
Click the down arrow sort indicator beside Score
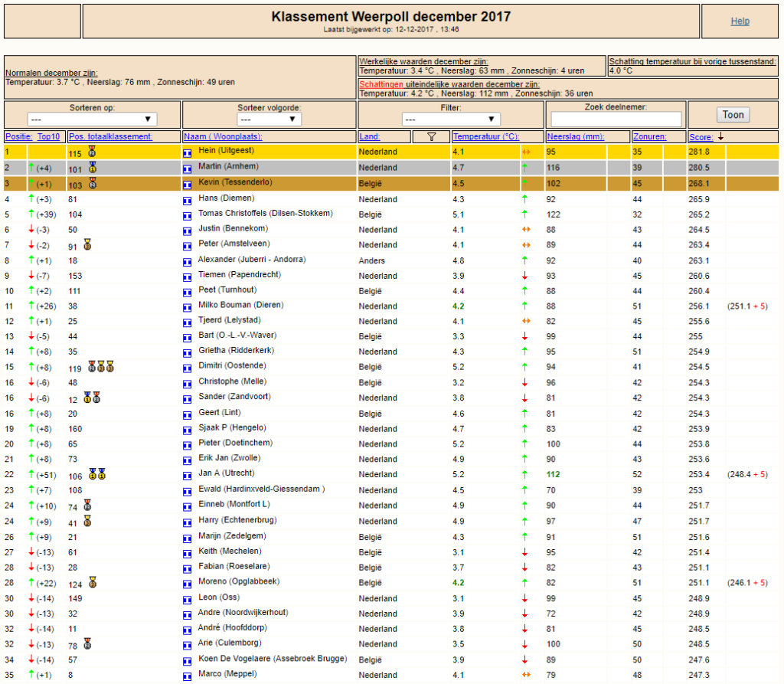720,136
